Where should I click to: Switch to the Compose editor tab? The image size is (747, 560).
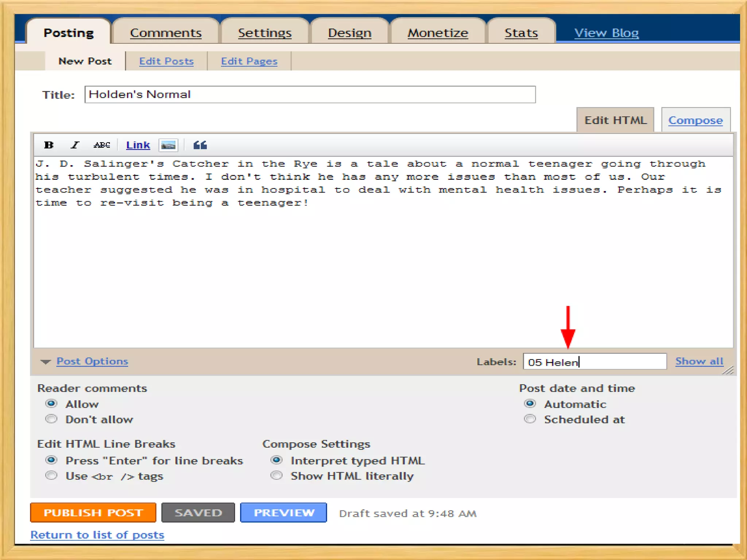tap(695, 120)
